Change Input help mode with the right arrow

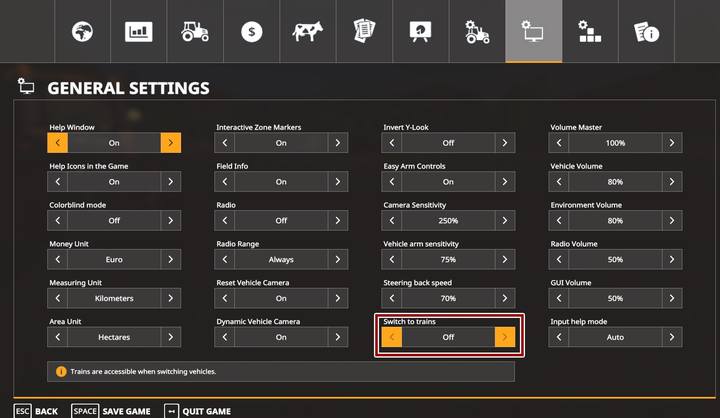[x=672, y=337]
